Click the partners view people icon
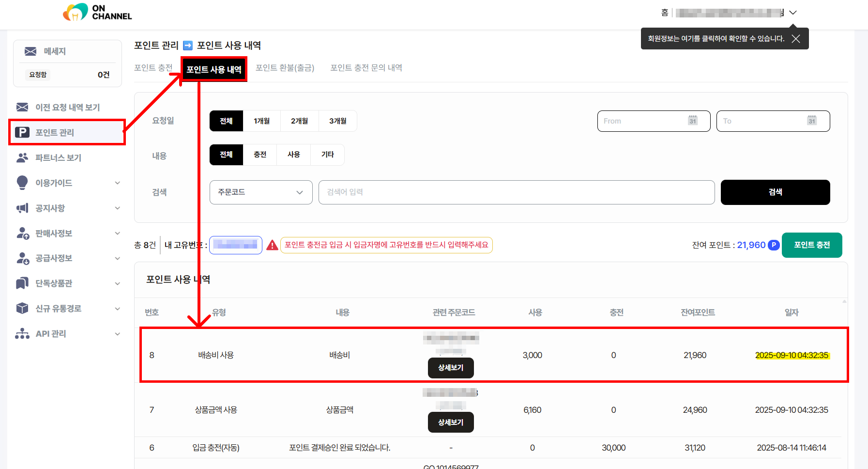Viewport: 868px width, 469px height. [x=22, y=157]
